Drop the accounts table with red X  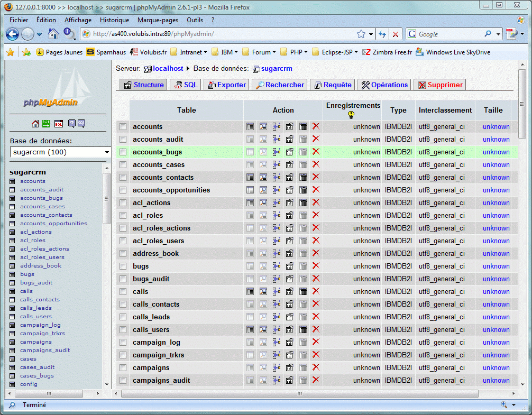(x=316, y=126)
